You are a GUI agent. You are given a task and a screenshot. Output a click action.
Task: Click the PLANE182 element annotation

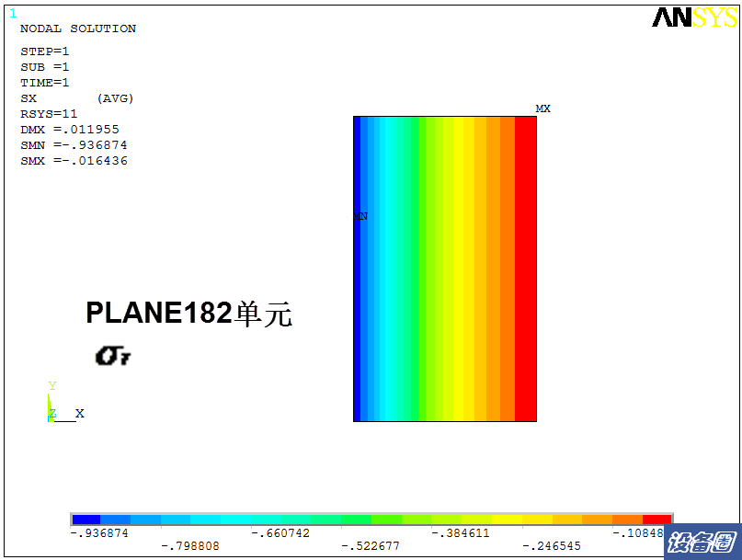(x=188, y=314)
